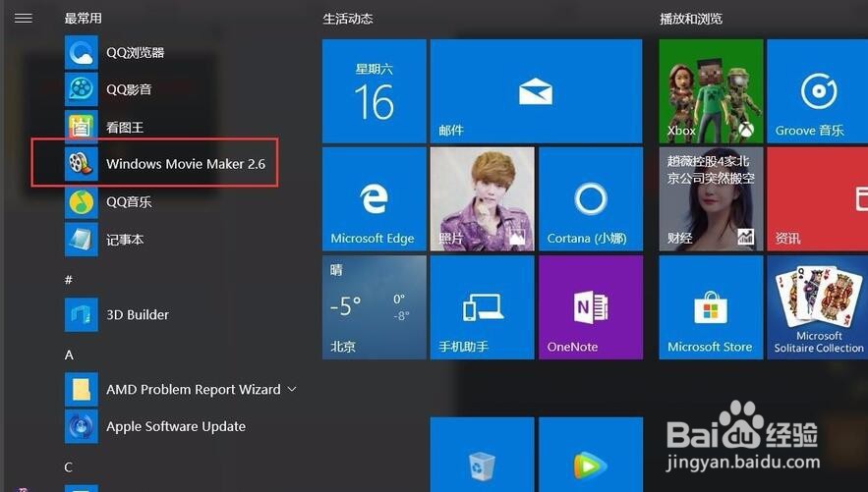Image resolution: width=868 pixels, height=492 pixels.
Task: Open the recycle bin tile
Action: click(x=482, y=455)
